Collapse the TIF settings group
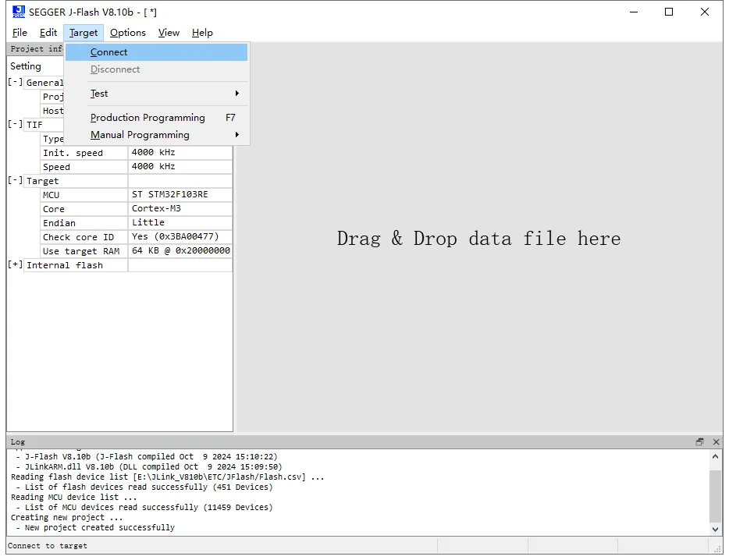The height and width of the screenshot is (560, 729). [x=15, y=124]
